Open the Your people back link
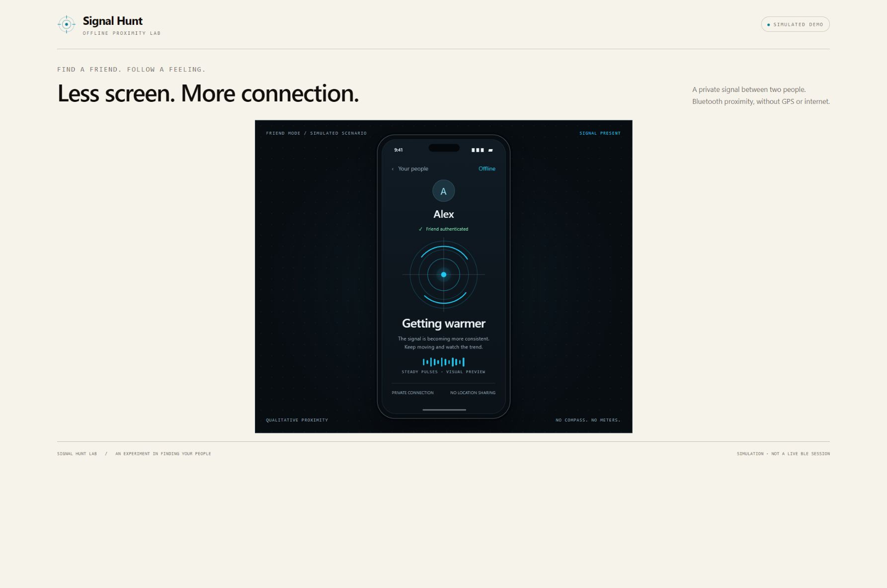Image resolution: width=887 pixels, height=588 pixels. tap(410, 168)
